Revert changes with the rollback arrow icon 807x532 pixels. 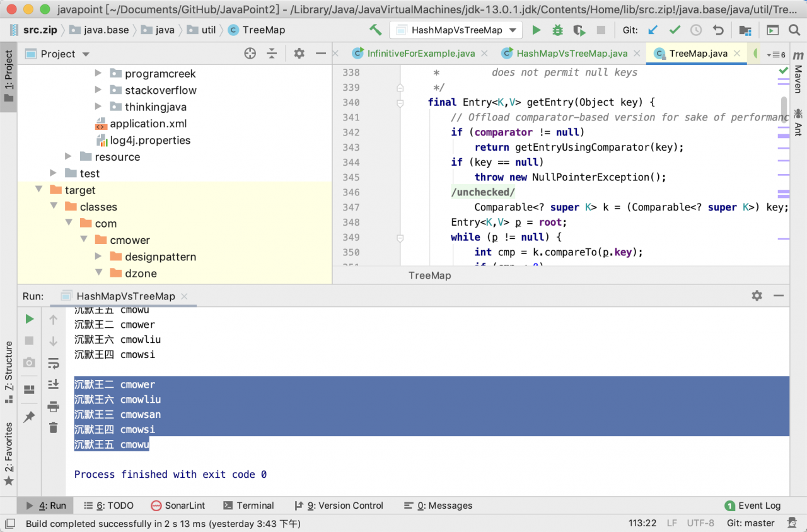[x=718, y=30]
